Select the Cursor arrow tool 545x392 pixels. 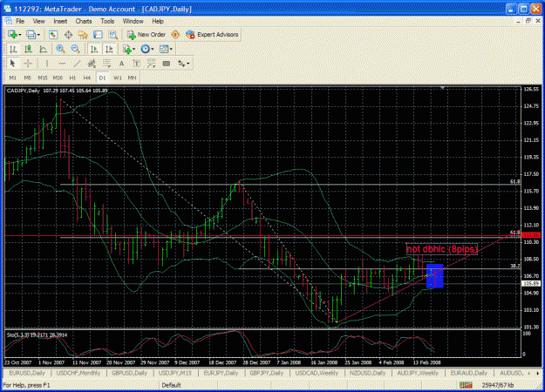tap(13, 64)
